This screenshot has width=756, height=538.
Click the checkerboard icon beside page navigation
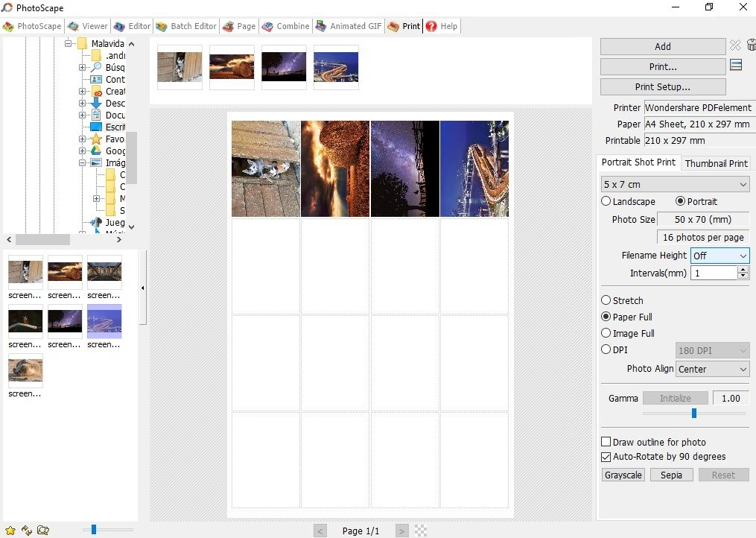[421, 531]
